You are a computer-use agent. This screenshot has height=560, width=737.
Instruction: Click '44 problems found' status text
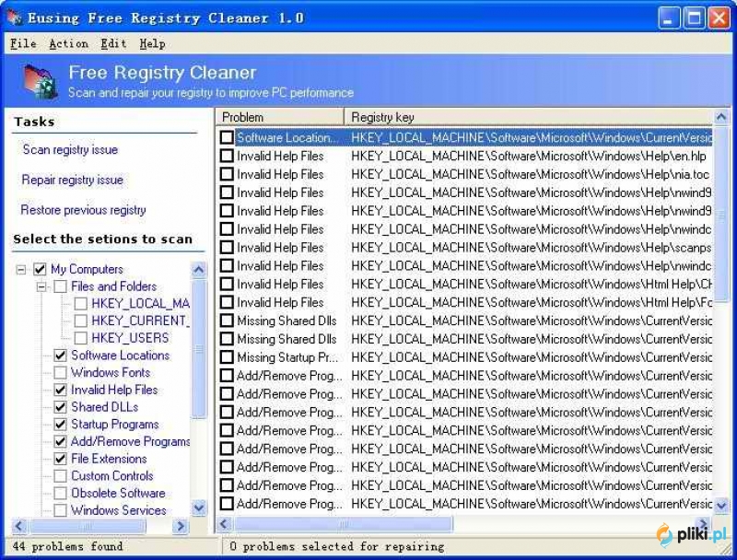[x=67, y=546]
